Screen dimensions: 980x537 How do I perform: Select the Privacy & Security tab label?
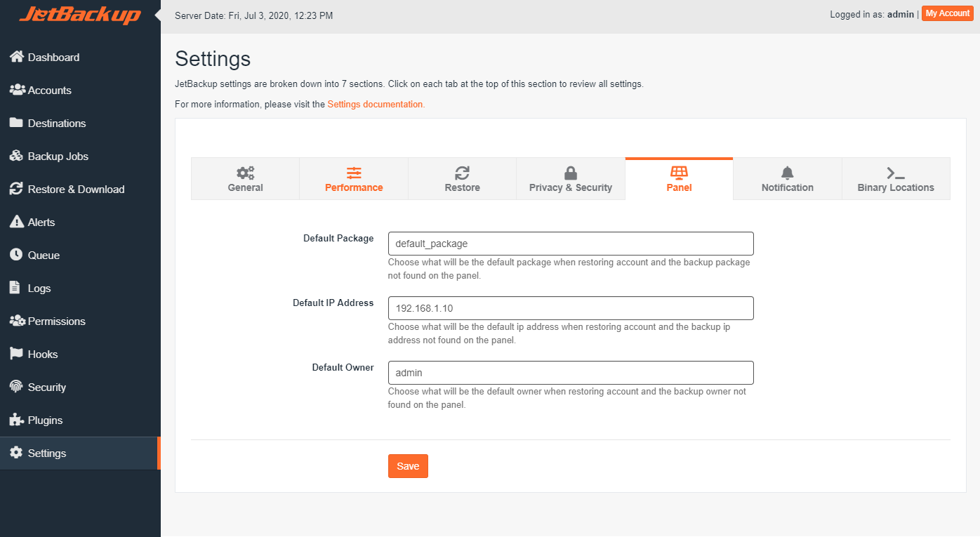point(571,187)
